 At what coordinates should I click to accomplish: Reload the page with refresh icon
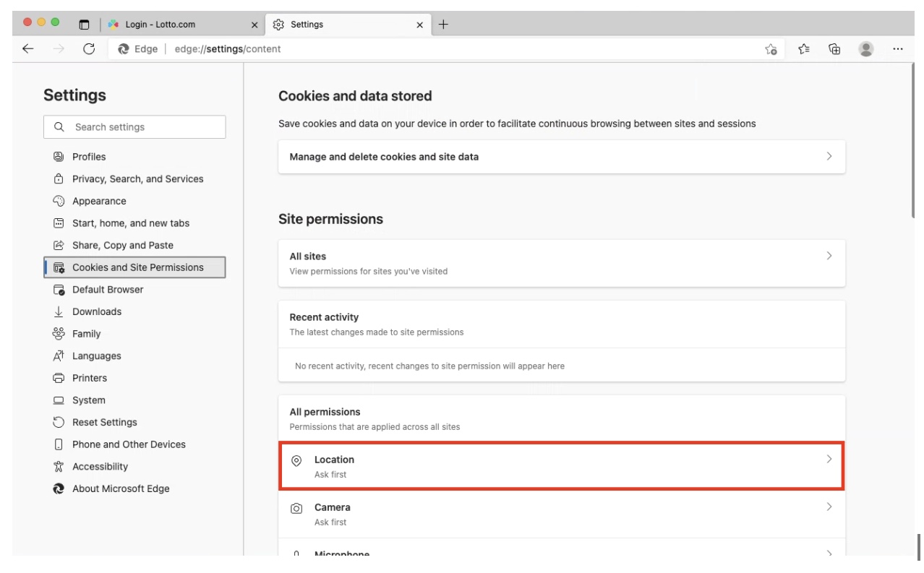point(89,49)
